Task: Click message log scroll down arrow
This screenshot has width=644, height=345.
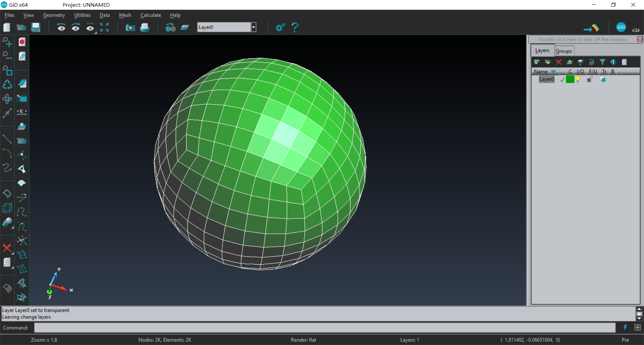Action: [x=639, y=319]
